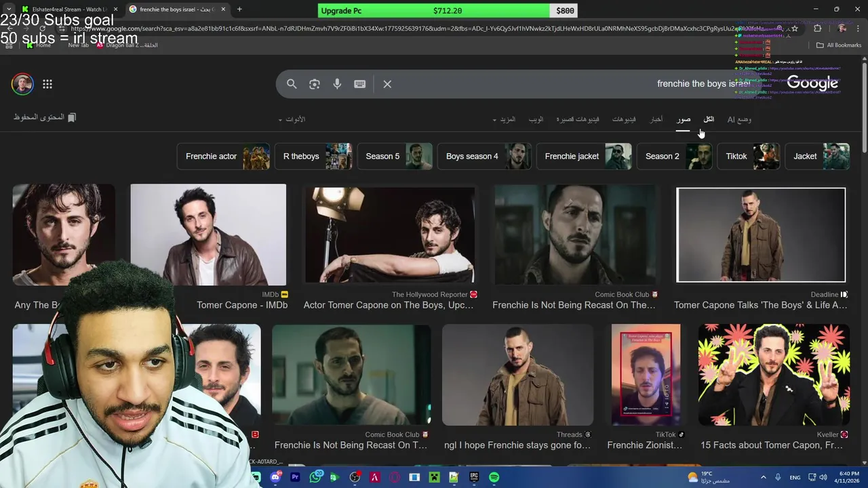Select the Images tab

(x=684, y=119)
